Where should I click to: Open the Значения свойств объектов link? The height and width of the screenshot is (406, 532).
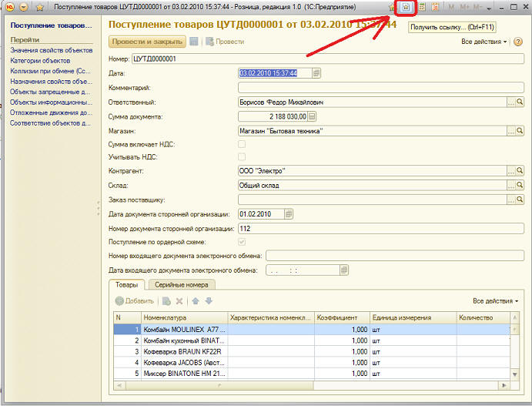[52, 50]
